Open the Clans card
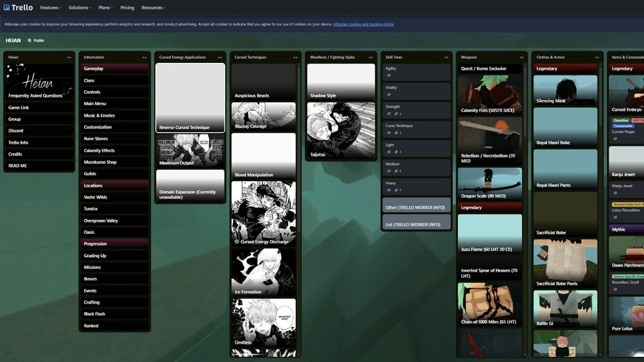644x362 pixels. click(x=114, y=80)
